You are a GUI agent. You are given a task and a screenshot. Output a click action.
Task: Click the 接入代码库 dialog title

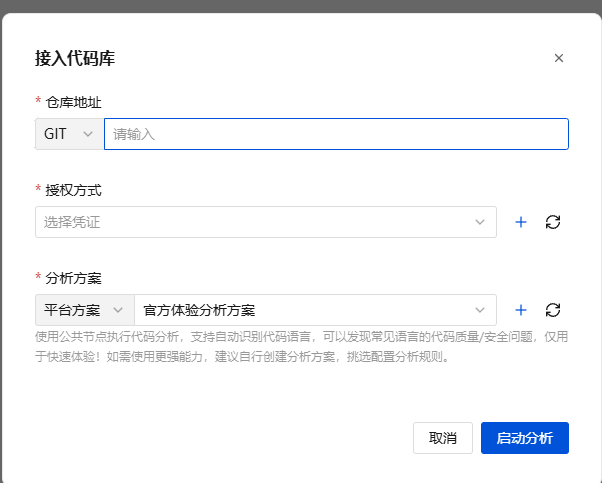click(x=75, y=58)
